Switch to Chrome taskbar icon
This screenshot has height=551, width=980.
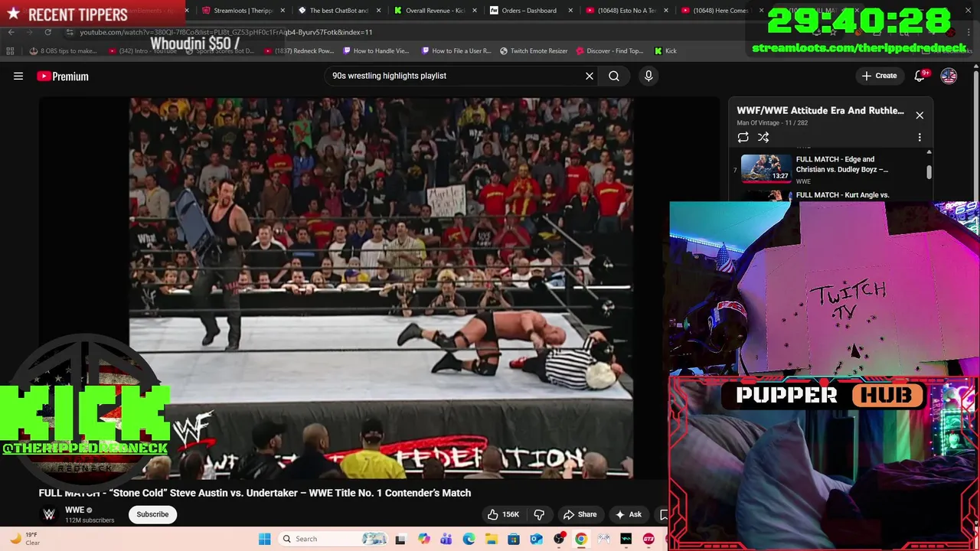[x=581, y=539]
